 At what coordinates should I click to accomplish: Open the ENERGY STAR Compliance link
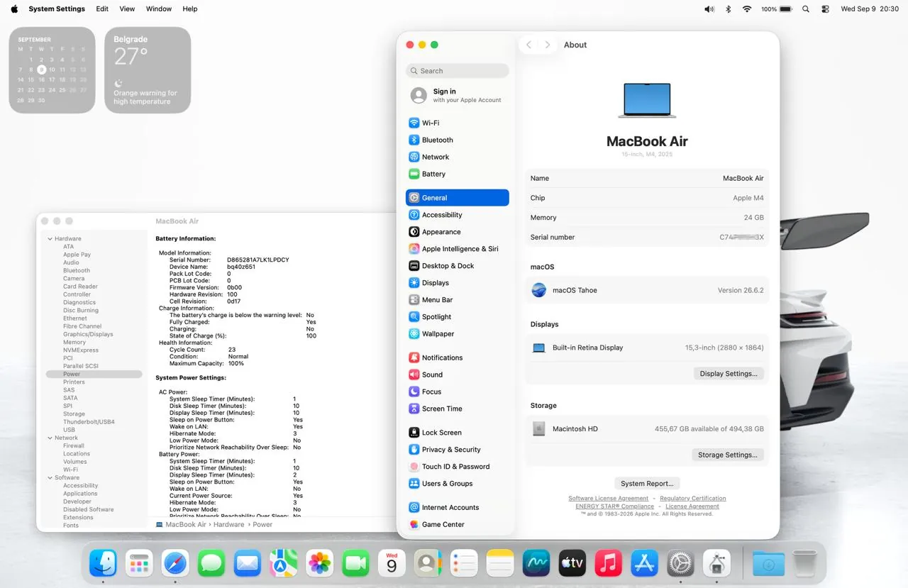pyautogui.click(x=615, y=506)
